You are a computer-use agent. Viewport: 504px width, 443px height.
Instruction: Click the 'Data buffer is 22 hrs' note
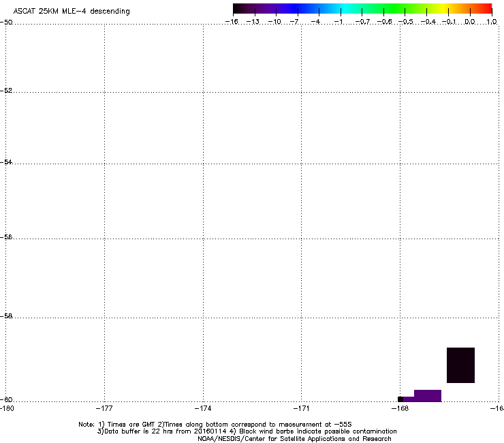pos(247,431)
